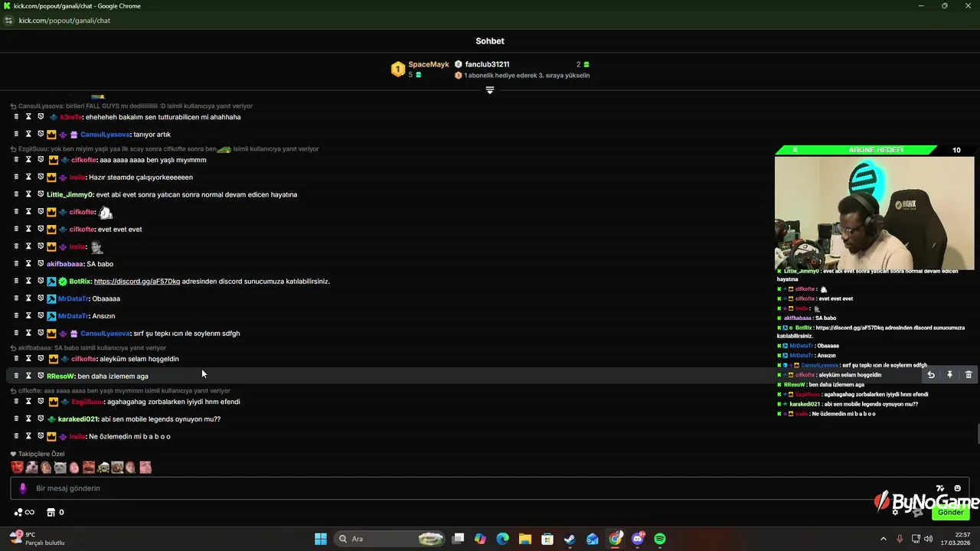Open akifbabaaa's user card
The width and height of the screenshot is (980, 551).
tap(64, 264)
